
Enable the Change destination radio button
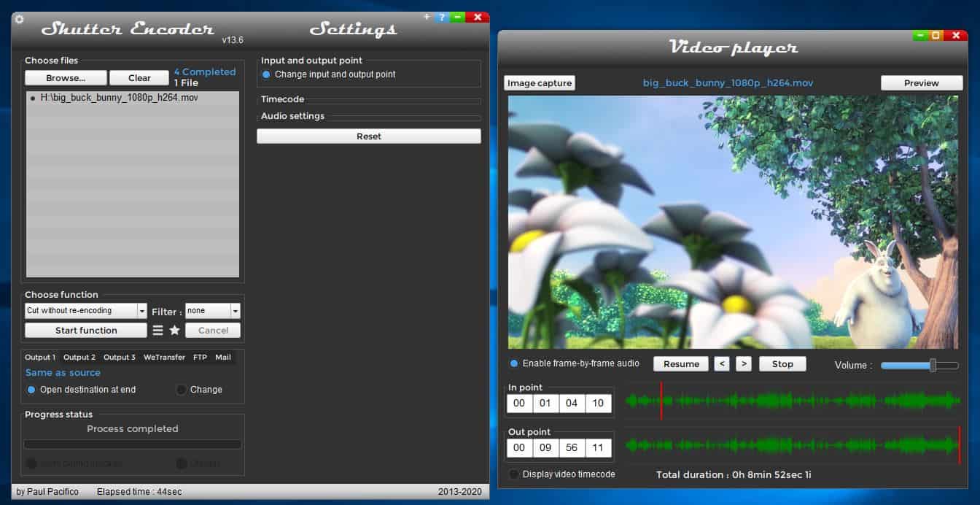(181, 389)
